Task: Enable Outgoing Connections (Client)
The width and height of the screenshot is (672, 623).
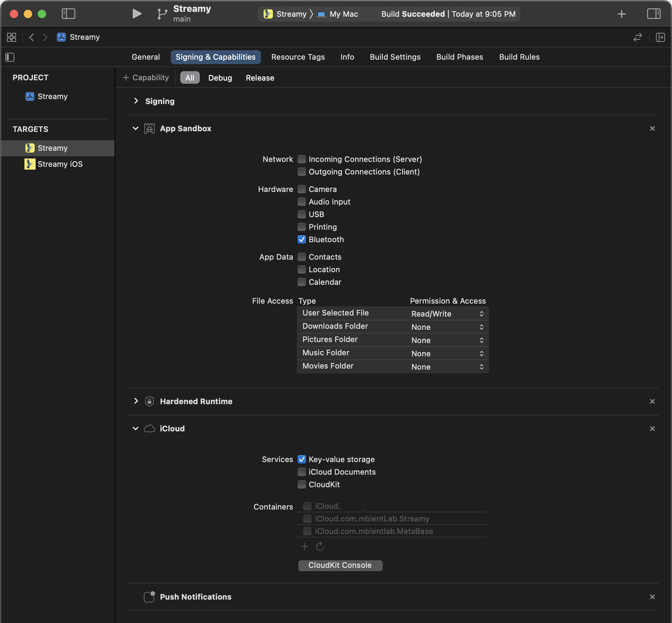Action: [302, 172]
